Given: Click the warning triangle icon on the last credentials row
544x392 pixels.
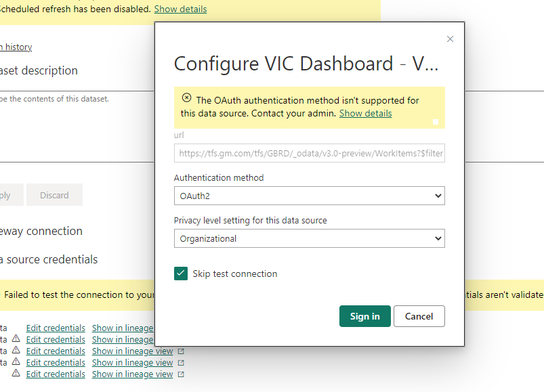Looking at the screenshot, I should (16, 373).
